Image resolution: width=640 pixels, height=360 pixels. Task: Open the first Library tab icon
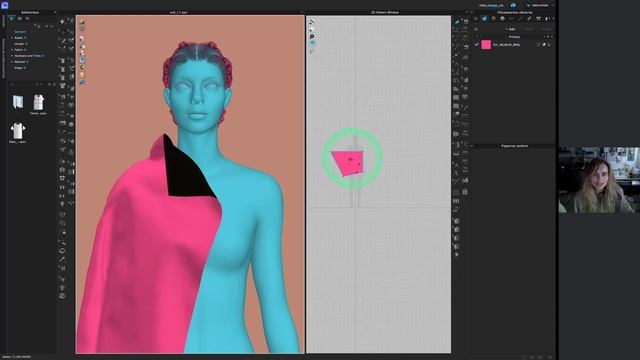click(x=11, y=19)
